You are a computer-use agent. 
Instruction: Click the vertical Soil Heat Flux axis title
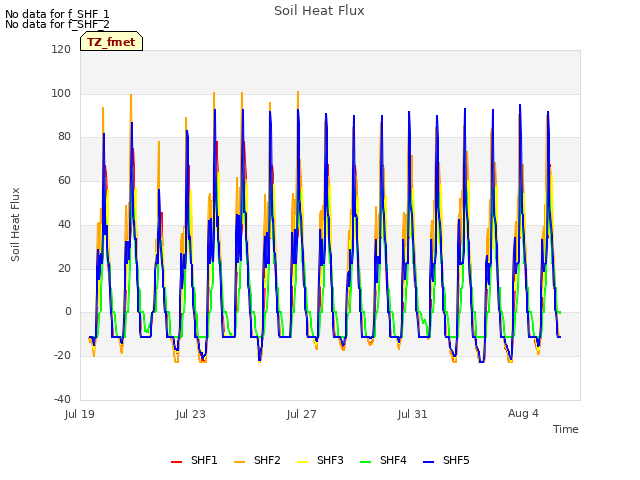point(15,224)
